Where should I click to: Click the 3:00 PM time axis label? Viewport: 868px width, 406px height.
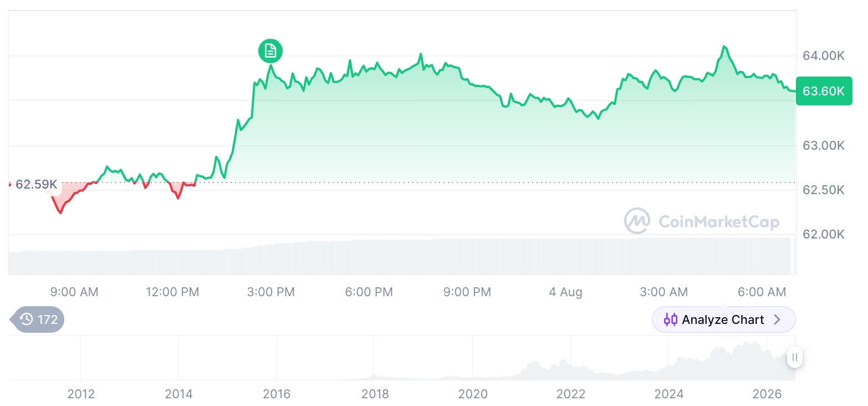click(271, 292)
